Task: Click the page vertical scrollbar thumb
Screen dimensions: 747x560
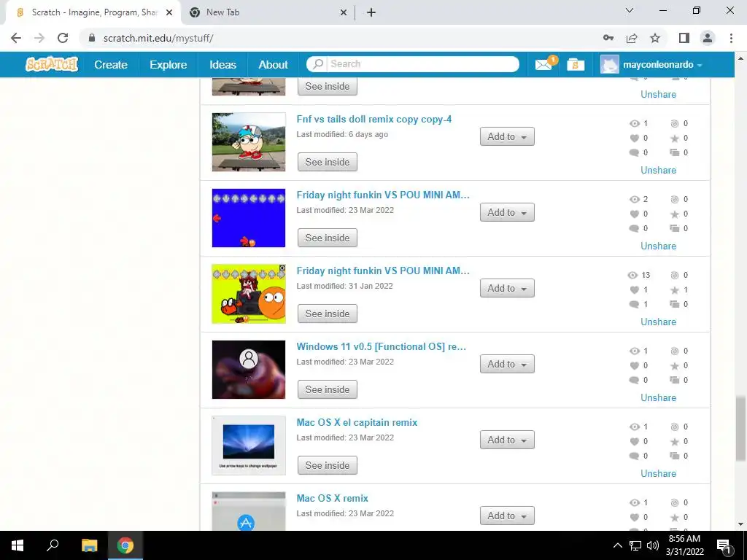Action: [x=740, y=427]
